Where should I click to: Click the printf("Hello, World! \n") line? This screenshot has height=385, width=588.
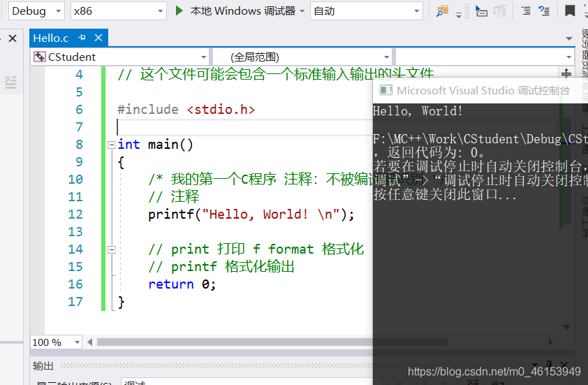251,215
